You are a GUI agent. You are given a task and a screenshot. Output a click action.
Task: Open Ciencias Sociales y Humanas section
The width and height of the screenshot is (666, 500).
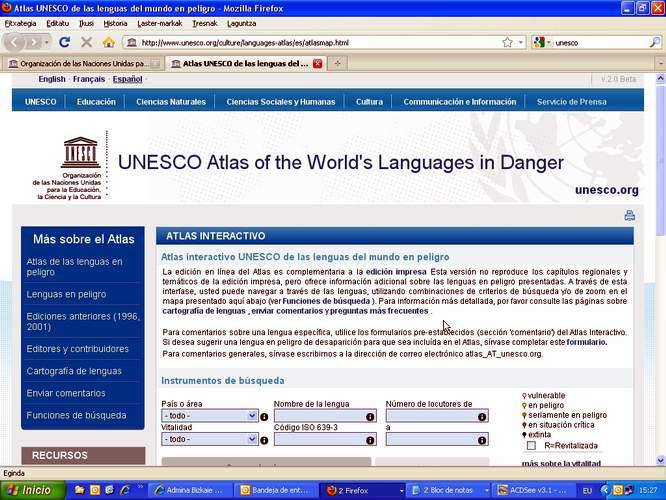click(281, 102)
